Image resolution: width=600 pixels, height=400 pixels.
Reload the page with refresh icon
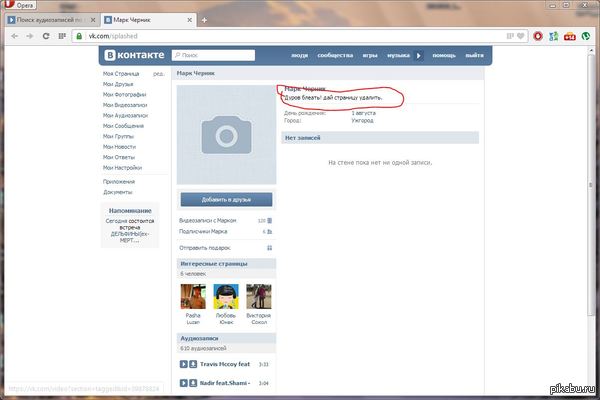point(46,35)
